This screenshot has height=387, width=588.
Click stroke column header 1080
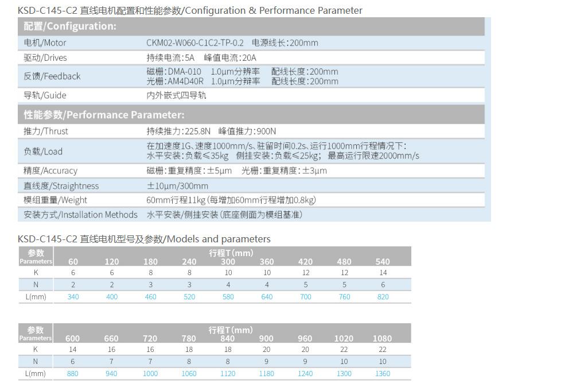point(382,339)
